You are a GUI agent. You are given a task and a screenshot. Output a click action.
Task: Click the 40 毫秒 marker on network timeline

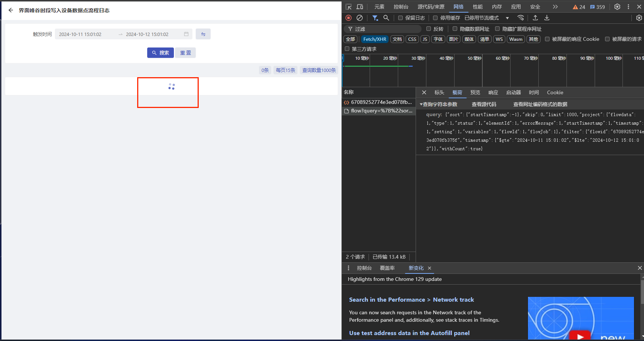pos(446,58)
